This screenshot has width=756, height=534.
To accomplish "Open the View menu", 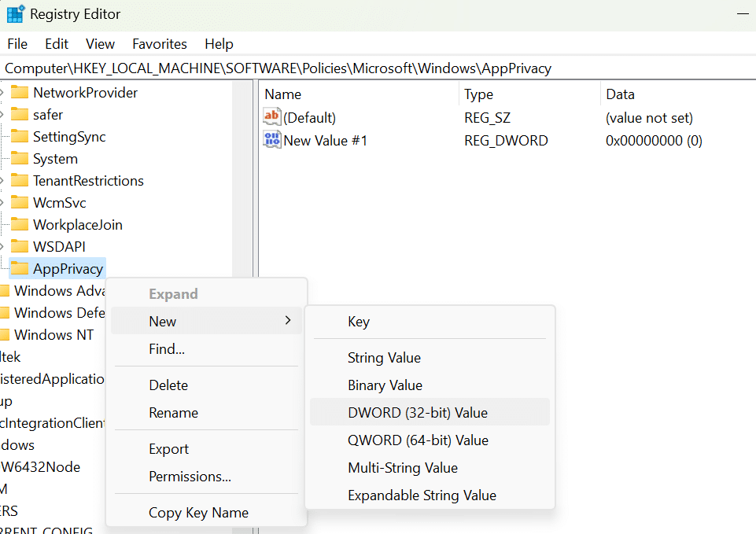I will (x=100, y=44).
